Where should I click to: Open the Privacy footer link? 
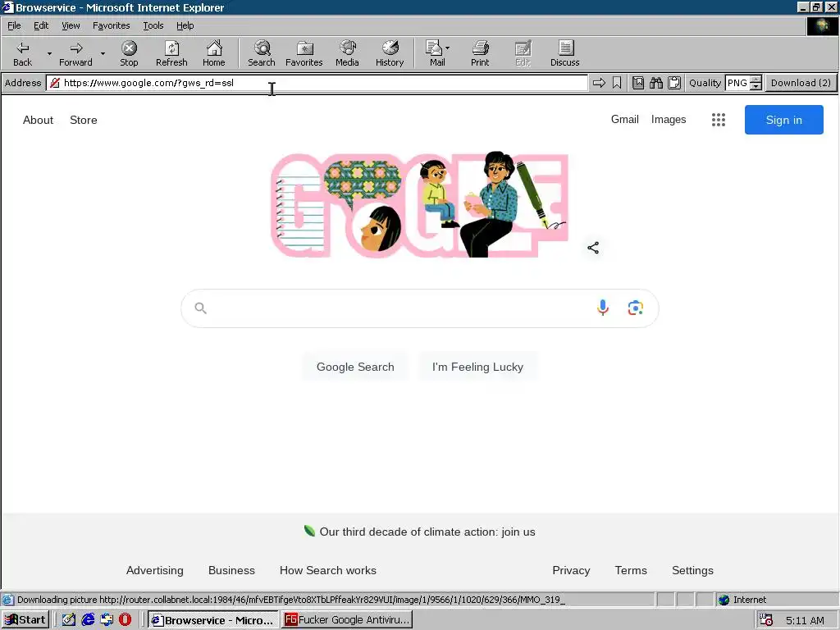point(571,571)
